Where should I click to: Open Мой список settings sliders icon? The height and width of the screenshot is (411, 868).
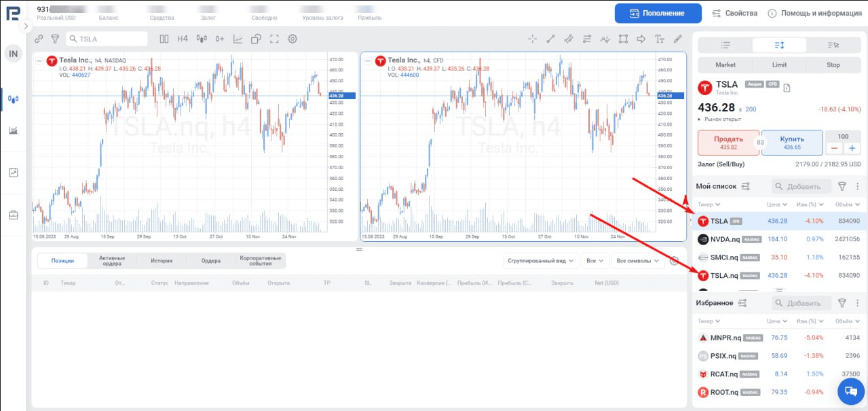[x=745, y=186]
